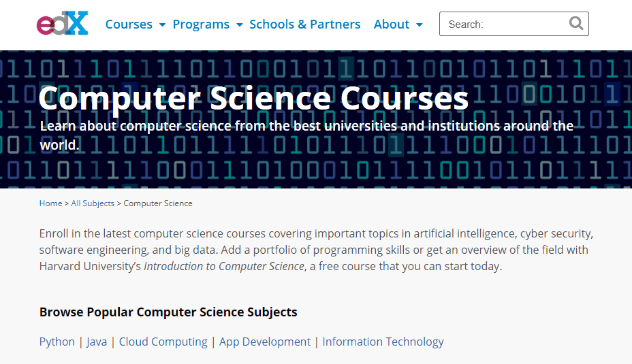Open the Python subject link
The image size is (632, 364).
pyautogui.click(x=57, y=342)
